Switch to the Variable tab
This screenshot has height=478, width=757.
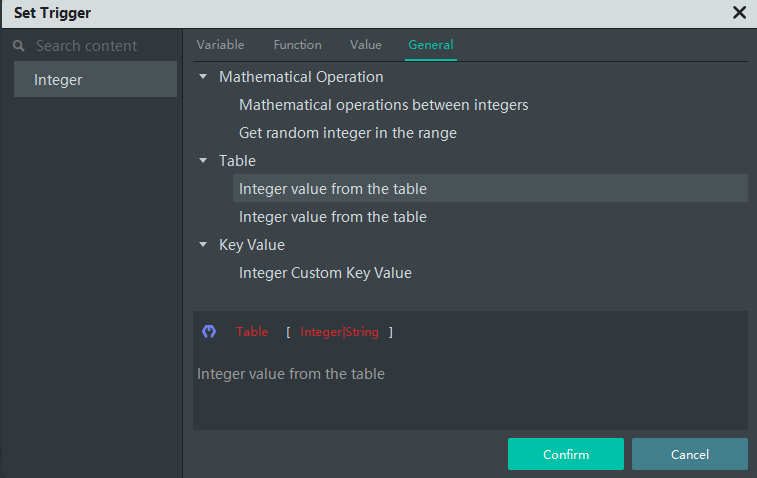tap(220, 45)
